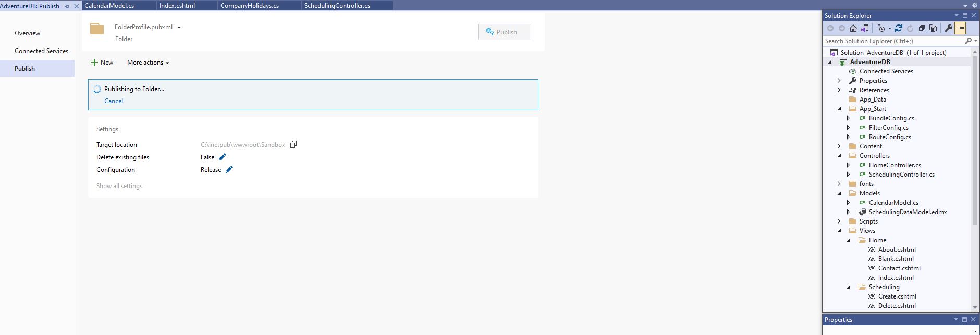Click the Publish button

click(504, 32)
